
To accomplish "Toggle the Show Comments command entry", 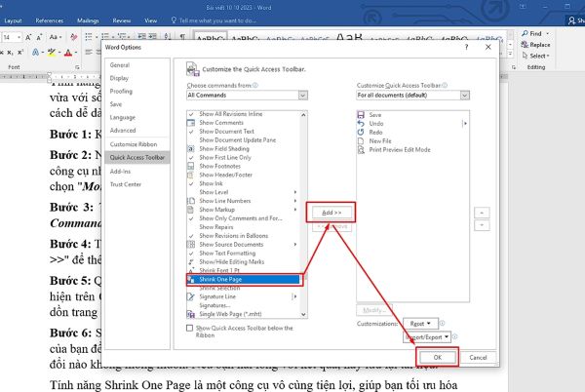I will (x=223, y=123).
